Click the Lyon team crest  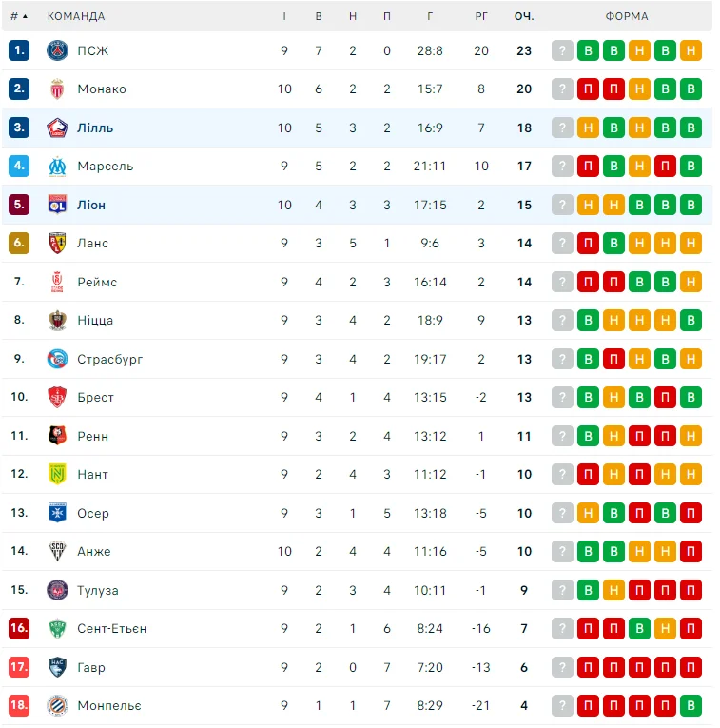coord(58,205)
